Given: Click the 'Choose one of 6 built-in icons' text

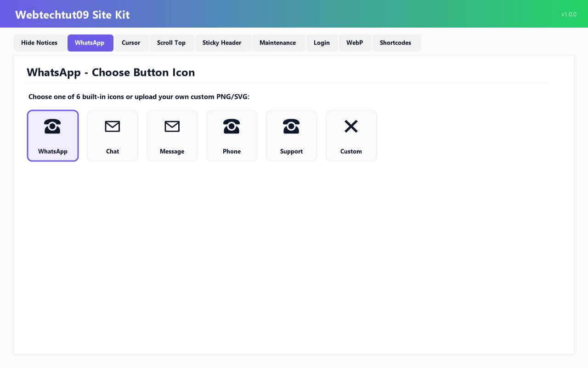Looking at the screenshot, I should pos(139,97).
